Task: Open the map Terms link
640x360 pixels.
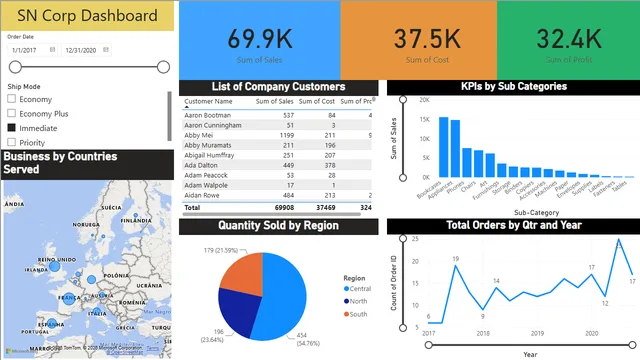Action: coord(153,348)
